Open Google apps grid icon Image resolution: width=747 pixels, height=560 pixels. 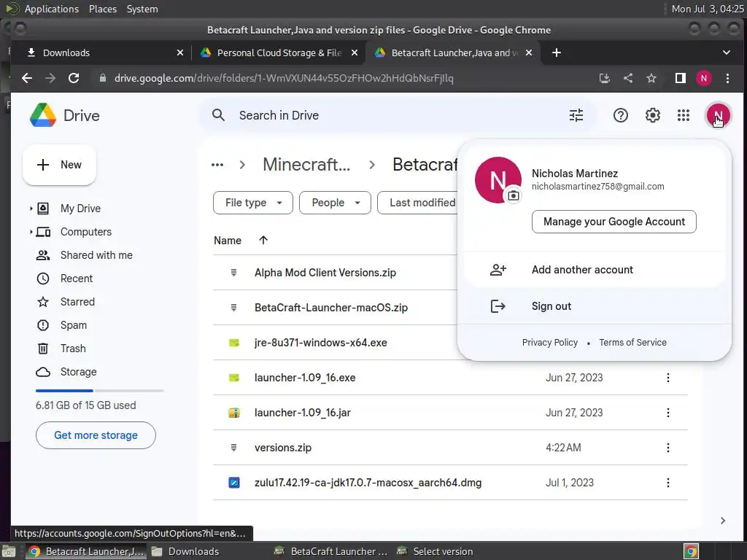coord(683,115)
